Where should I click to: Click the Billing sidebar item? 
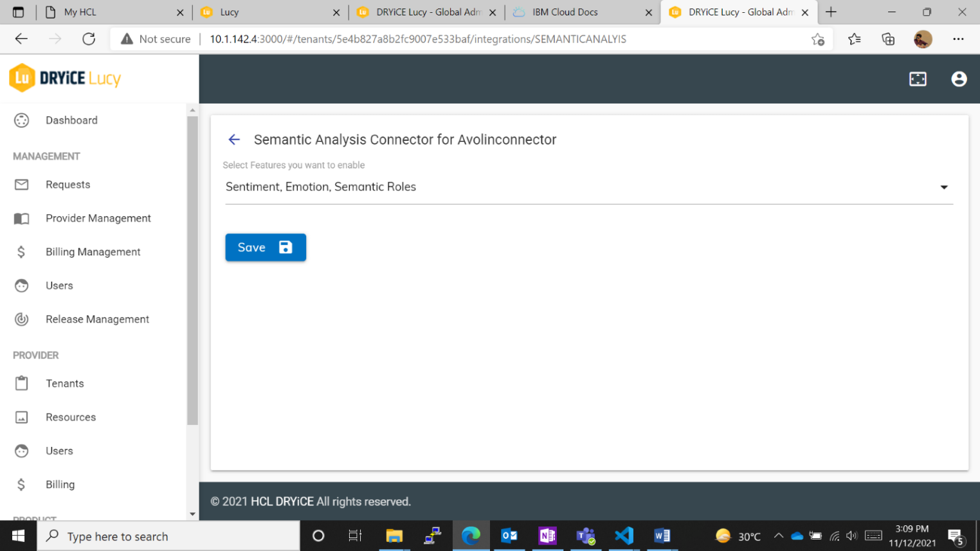point(93,485)
